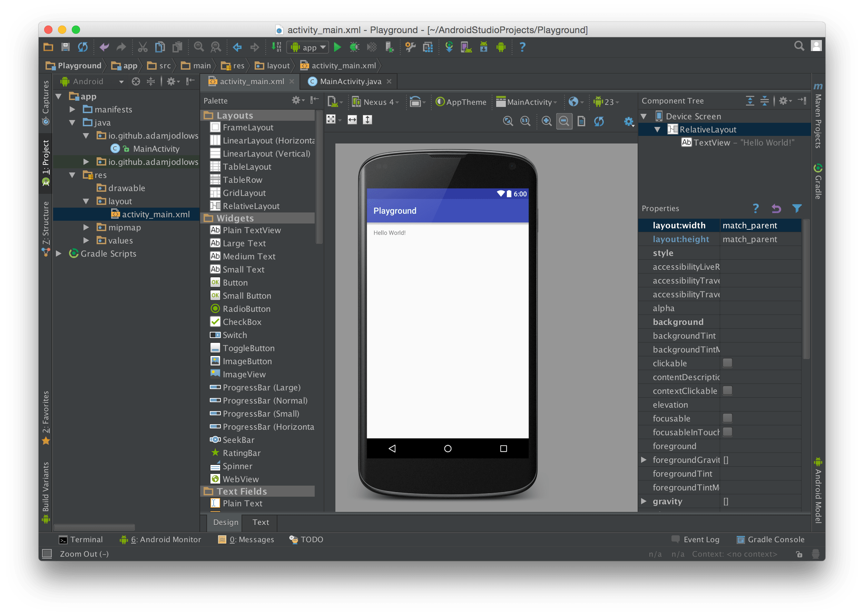Click the Project panel horizontal scrollbar
The width and height of the screenshot is (864, 616).
point(94,527)
